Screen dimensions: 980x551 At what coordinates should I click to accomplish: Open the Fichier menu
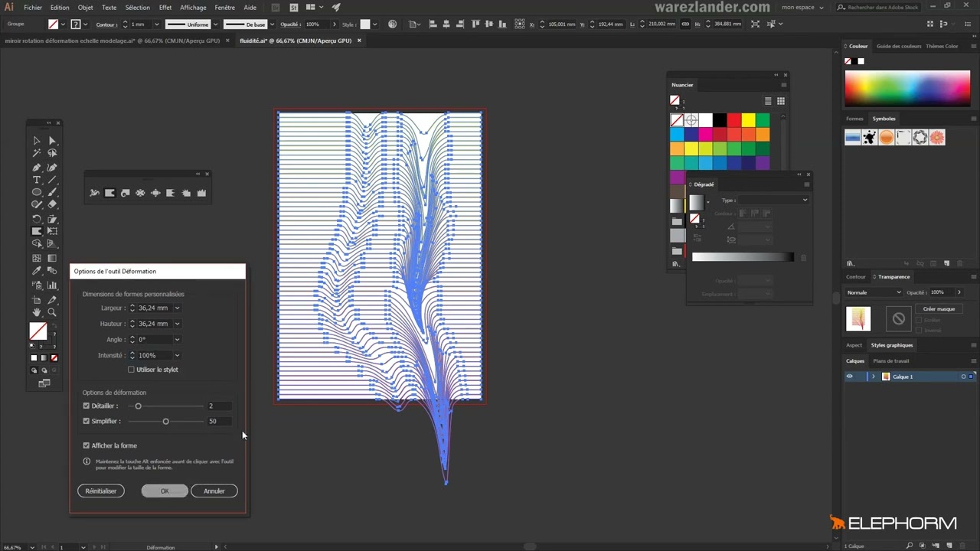33,7
